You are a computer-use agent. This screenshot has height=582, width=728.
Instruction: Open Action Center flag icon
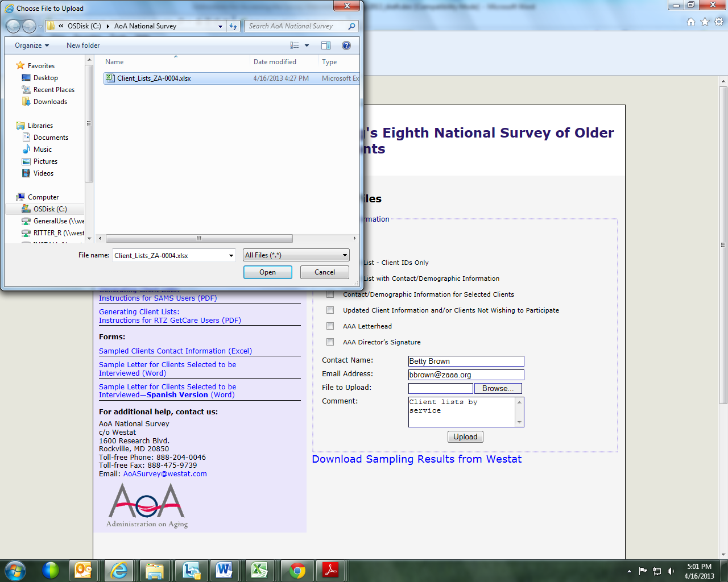643,571
